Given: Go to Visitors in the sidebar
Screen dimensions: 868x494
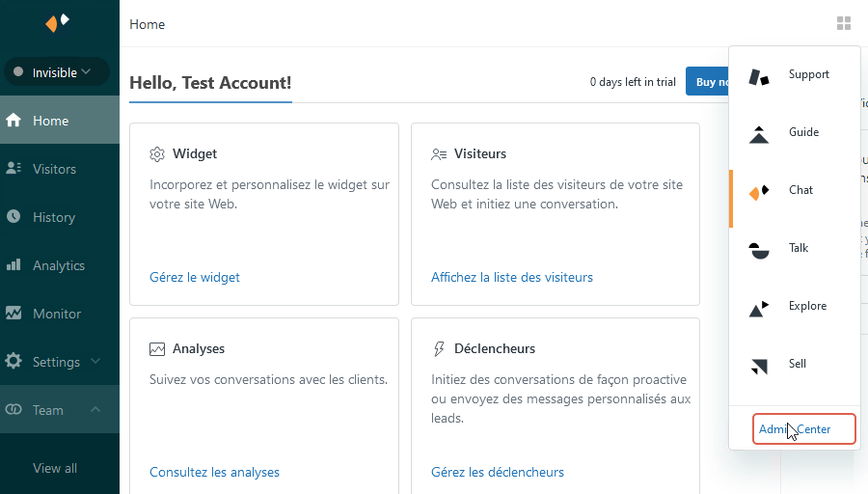Looking at the screenshot, I should click(54, 169).
